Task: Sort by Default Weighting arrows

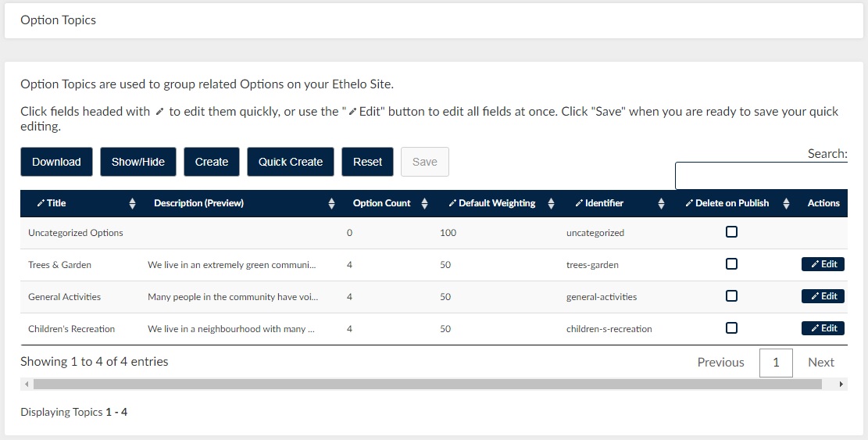Action: pos(551,204)
